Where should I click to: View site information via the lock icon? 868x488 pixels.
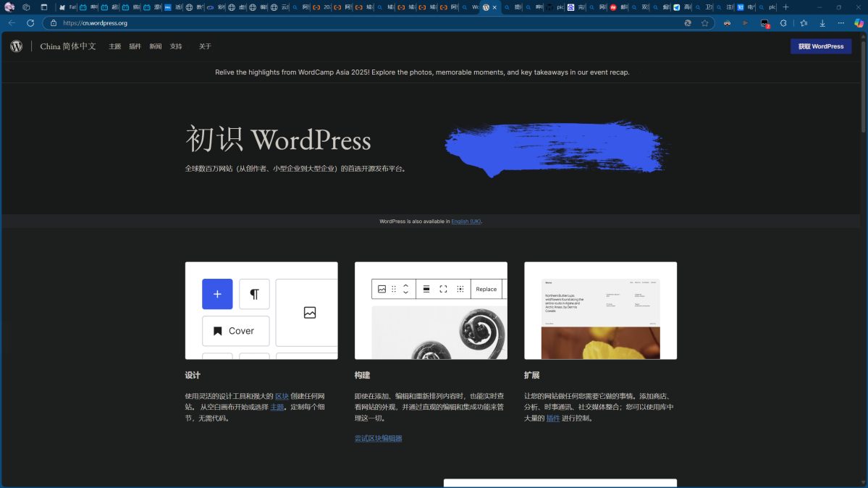[x=54, y=23]
